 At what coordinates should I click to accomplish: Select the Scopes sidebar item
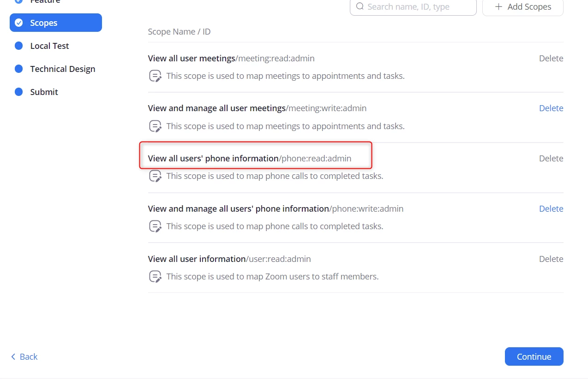(56, 23)
